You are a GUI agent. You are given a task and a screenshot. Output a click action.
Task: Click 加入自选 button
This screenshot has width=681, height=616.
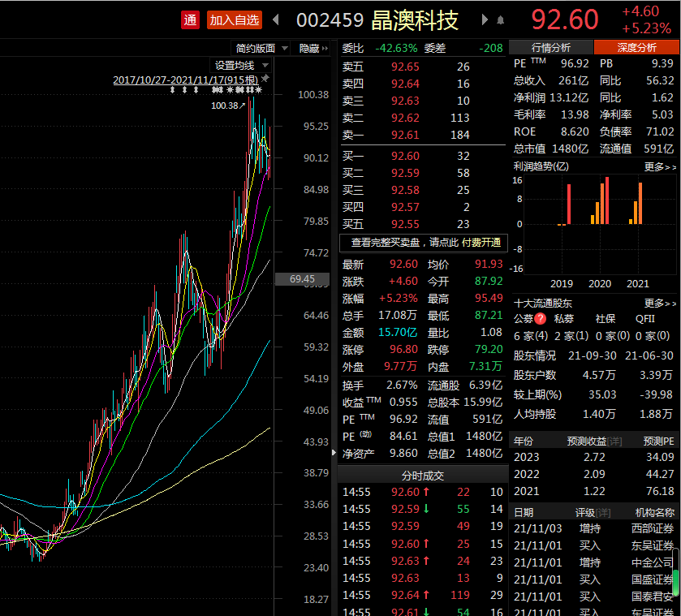tap(234, 19)
